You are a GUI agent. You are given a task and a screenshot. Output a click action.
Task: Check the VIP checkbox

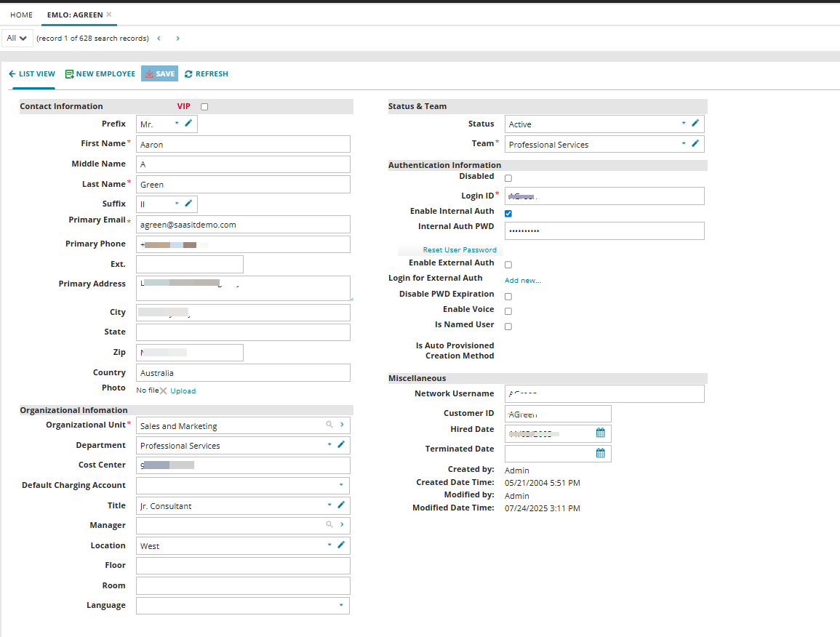click(204, 106)
